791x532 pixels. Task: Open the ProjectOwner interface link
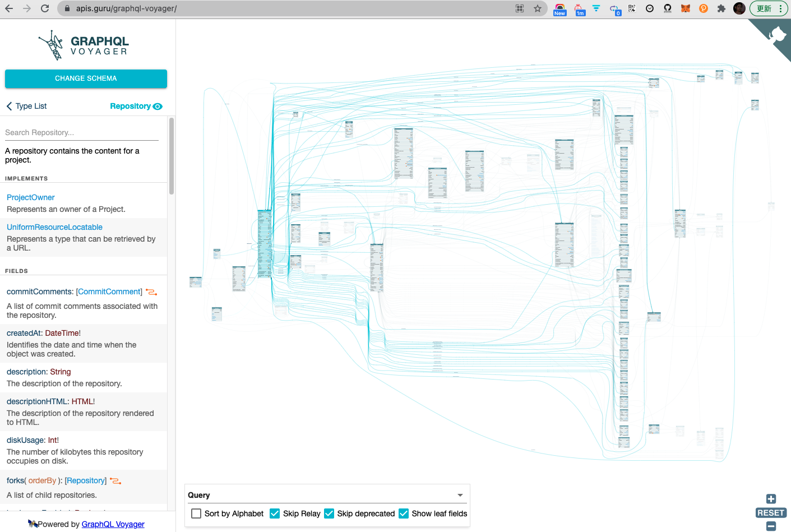tap(31, 197)
